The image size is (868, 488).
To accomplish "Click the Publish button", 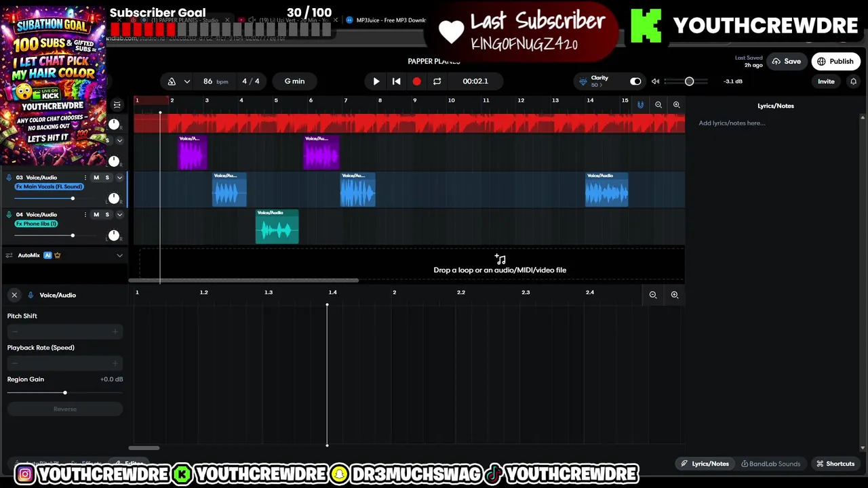I will click(x=835, y=62).
